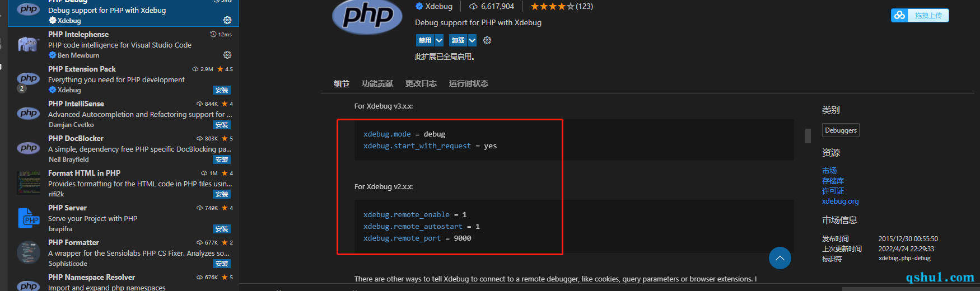This screenshot has height=291, width=980.
Task: Open the Repository resource link
Action: coord(833,181)
